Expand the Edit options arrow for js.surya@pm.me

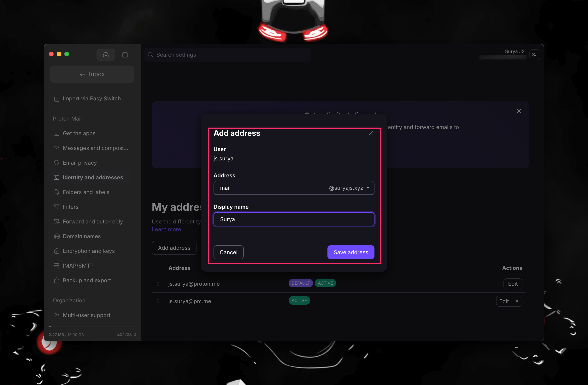[x=517, y=301]
